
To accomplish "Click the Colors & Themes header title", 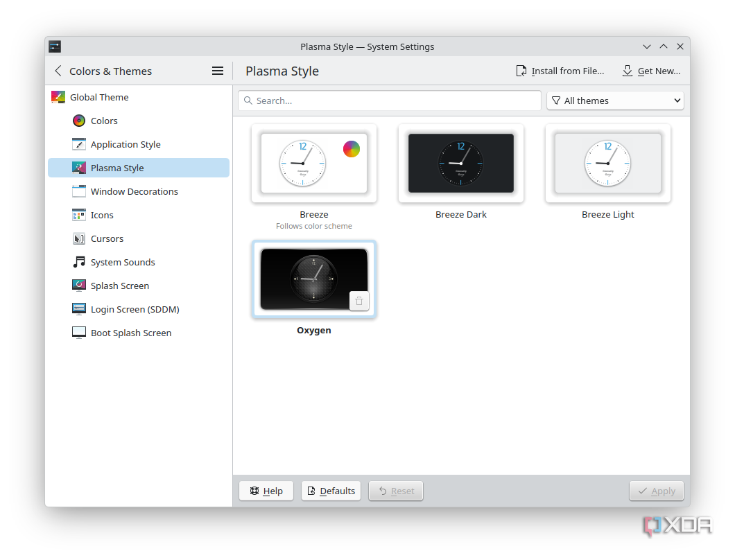I will click(111, 71).
